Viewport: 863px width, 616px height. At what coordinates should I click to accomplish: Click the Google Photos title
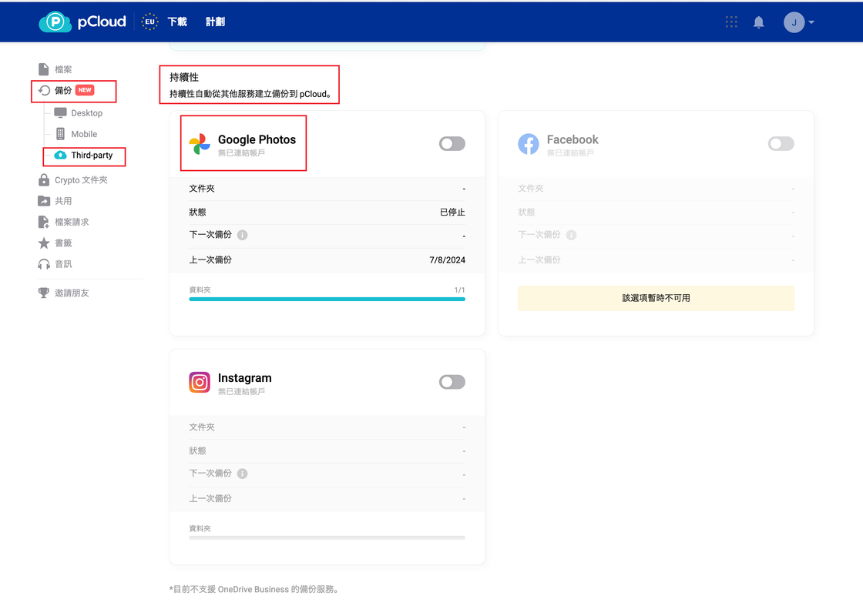tap(257, 139)
